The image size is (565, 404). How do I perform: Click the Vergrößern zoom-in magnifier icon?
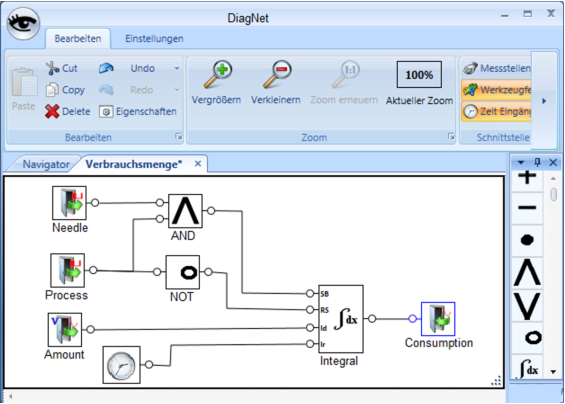pyautogui.click(x=218, y=75)
